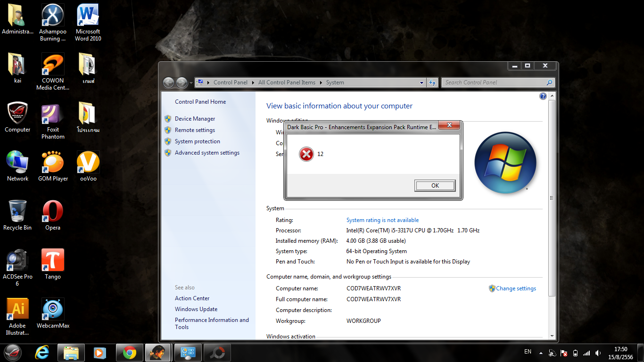
Task: Go back in the Control Panel window
Action: click(169, 82)
